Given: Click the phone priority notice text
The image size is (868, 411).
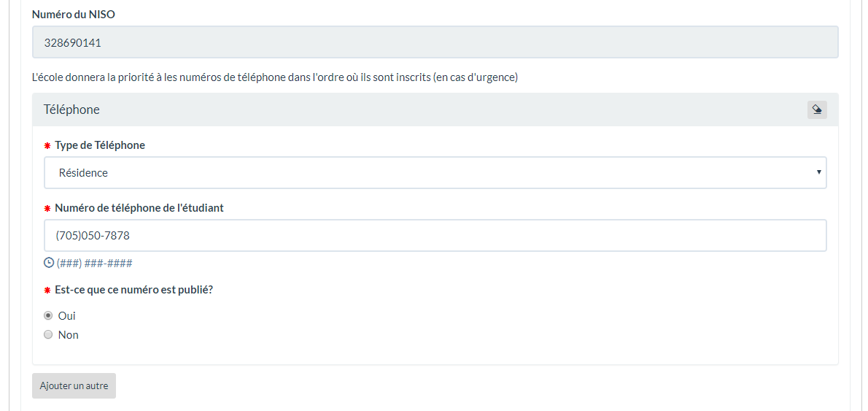Looking at the screenshot, I should [x=275, y=77].
